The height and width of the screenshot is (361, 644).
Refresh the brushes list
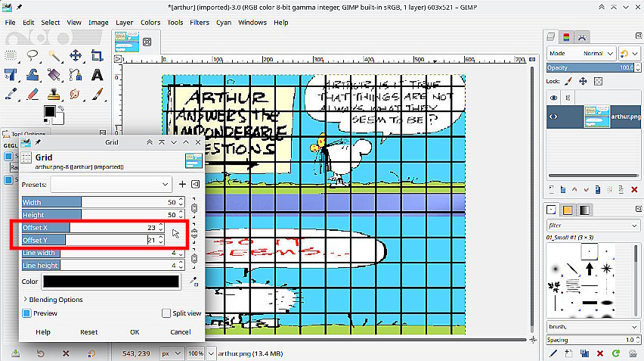click(616, 353)
